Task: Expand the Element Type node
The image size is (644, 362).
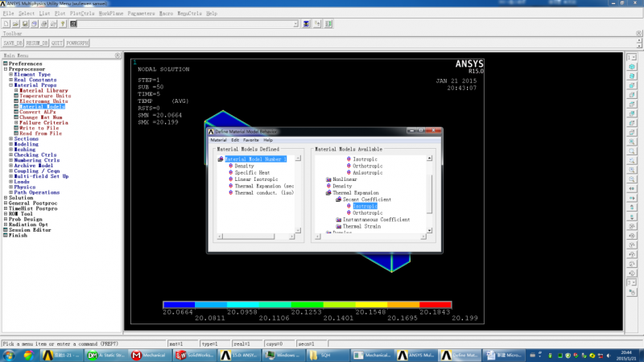Action: coord(11,75)
